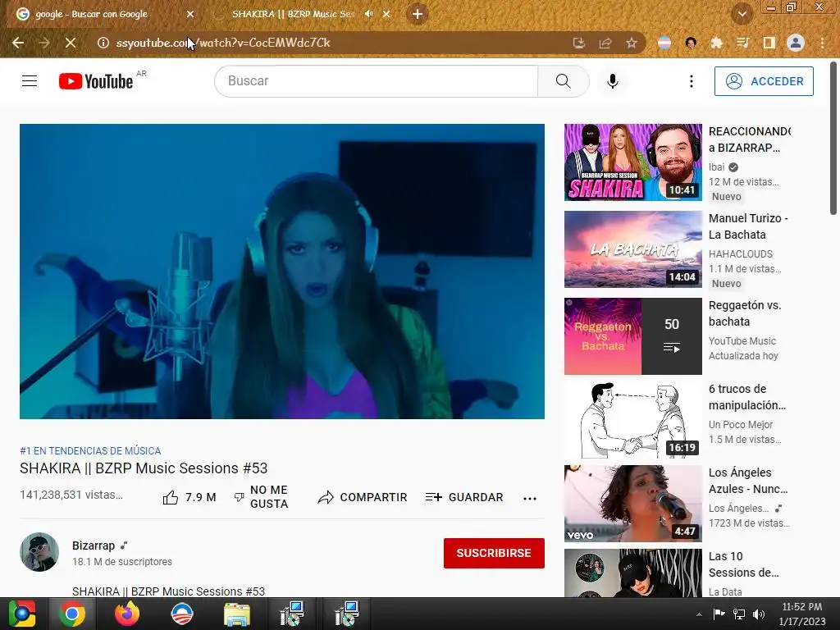Subscribe with the SUSCRIBIRSE button
This screenshot has height=630, width=840.
click(x=494, y=553)
